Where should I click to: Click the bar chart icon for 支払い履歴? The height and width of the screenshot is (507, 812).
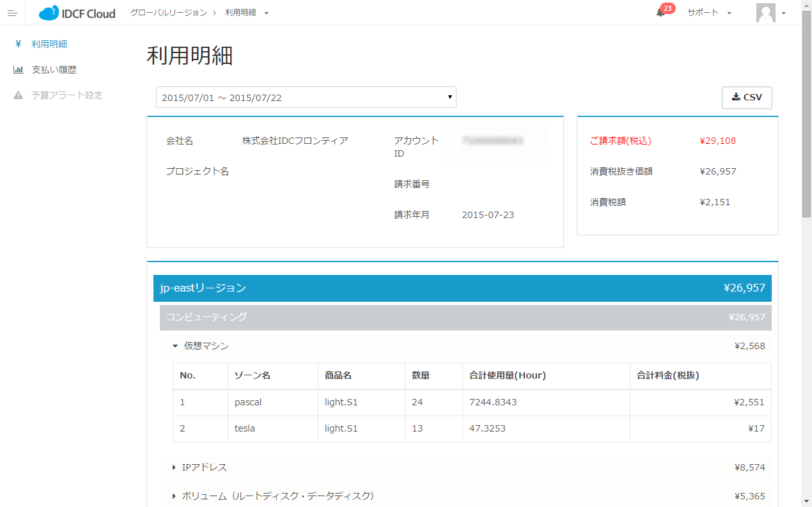click(x=19, y=70)
